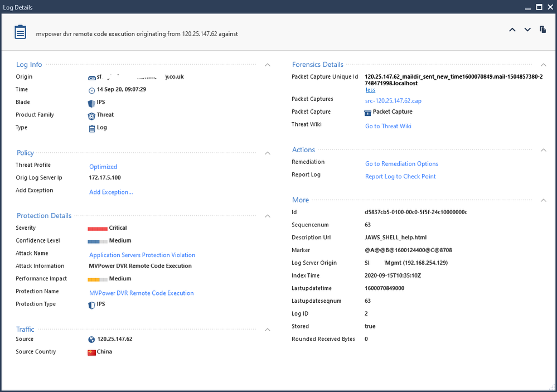Click the clock icon beside Time
This screenshot has height=392, width=557.
91,90
